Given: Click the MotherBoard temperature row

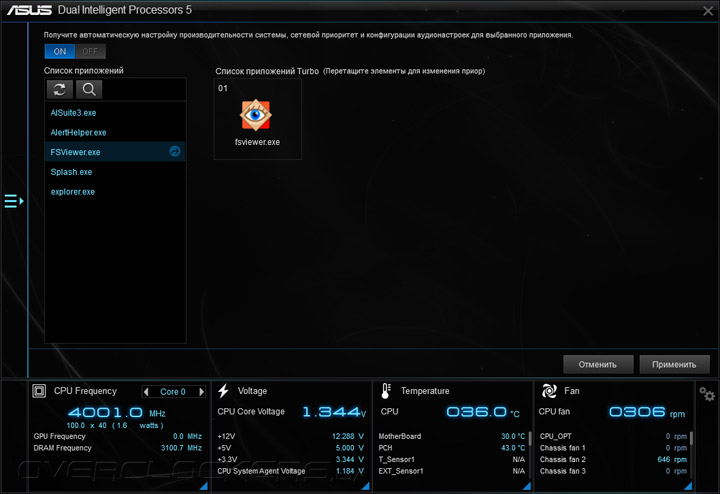Looking at the screenshot, I should pos(452,436).
